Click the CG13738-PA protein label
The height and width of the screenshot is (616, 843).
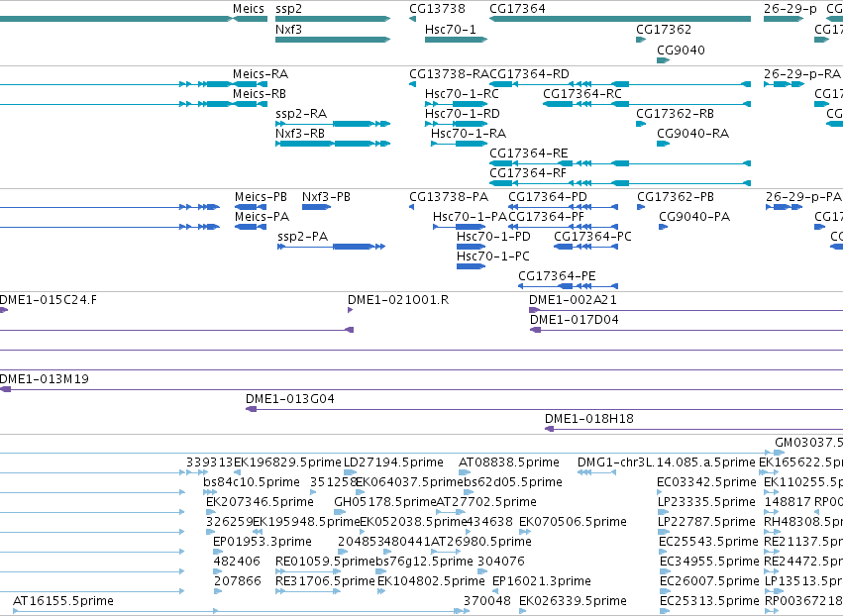449,197
